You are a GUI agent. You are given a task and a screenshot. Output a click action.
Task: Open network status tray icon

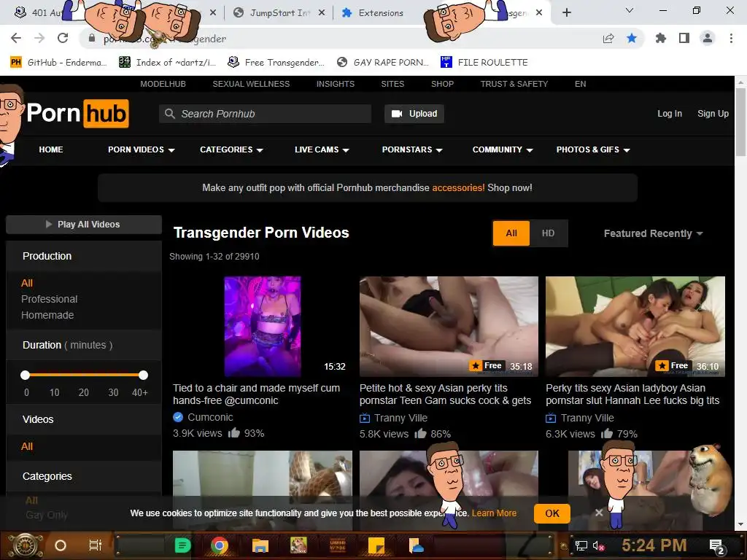click(581, 545)
